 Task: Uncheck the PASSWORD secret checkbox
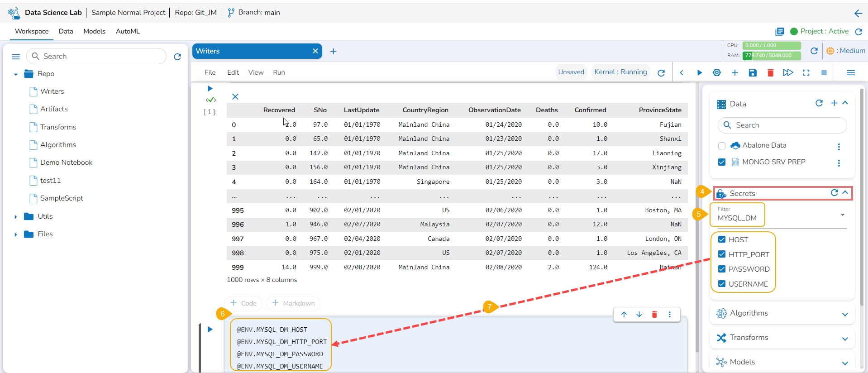tap(722, 269)
